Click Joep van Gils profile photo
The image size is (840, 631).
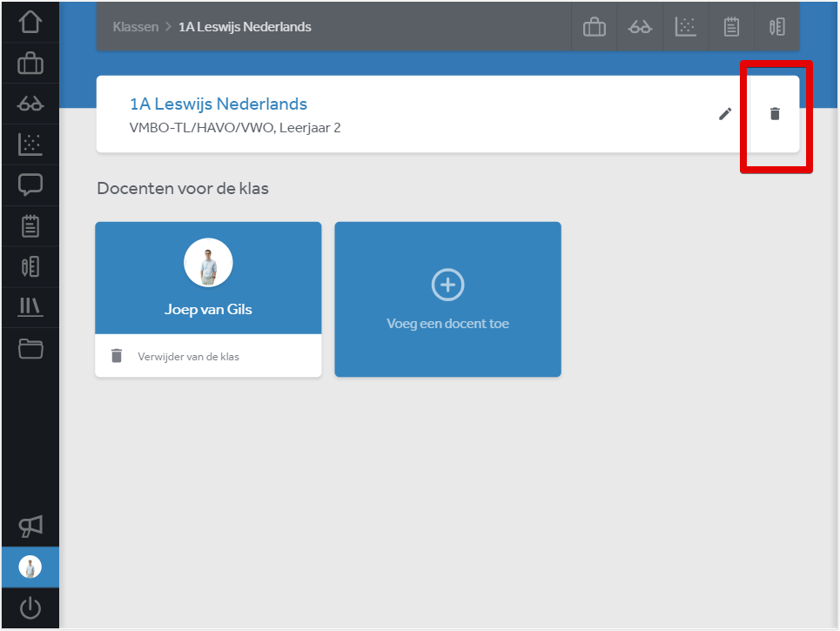208,263
